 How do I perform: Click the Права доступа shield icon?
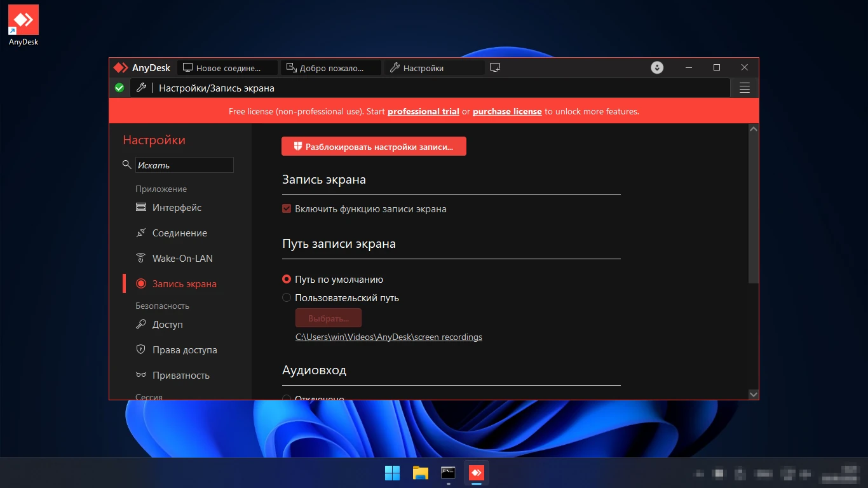click(x=141, y=349)
